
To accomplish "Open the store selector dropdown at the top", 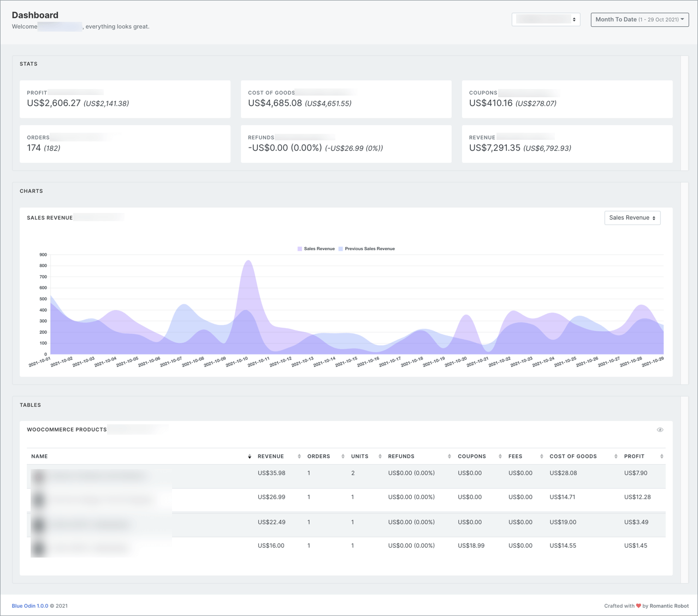I will (545, 19).
